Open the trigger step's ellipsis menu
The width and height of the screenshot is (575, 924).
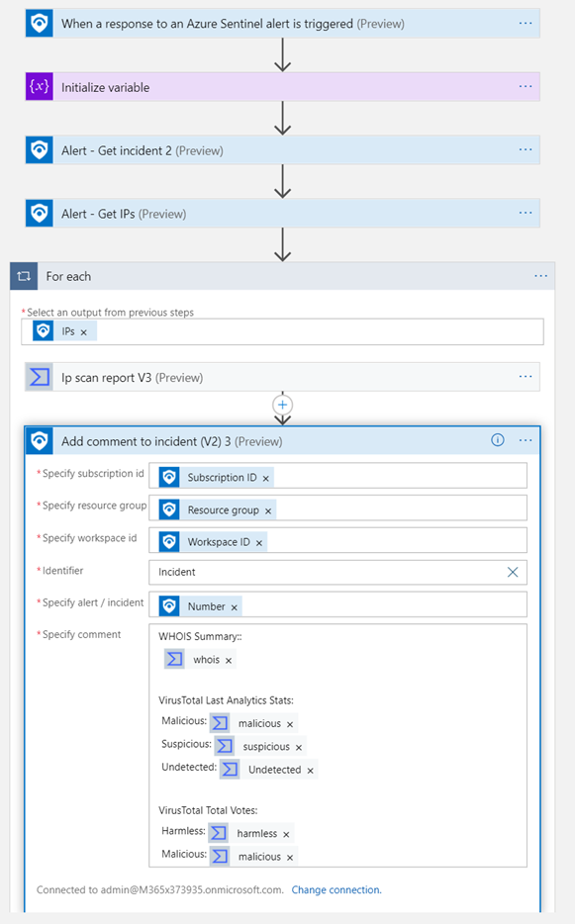[526, 23]
